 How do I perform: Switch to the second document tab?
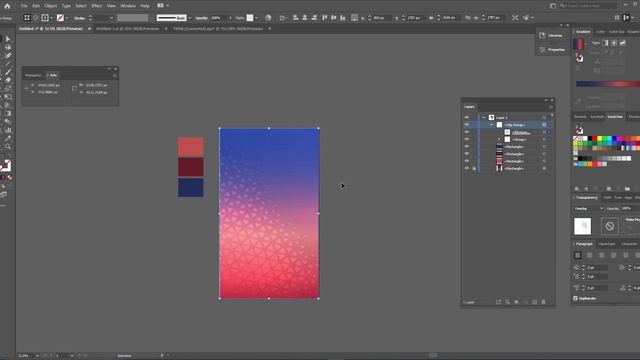128,29
